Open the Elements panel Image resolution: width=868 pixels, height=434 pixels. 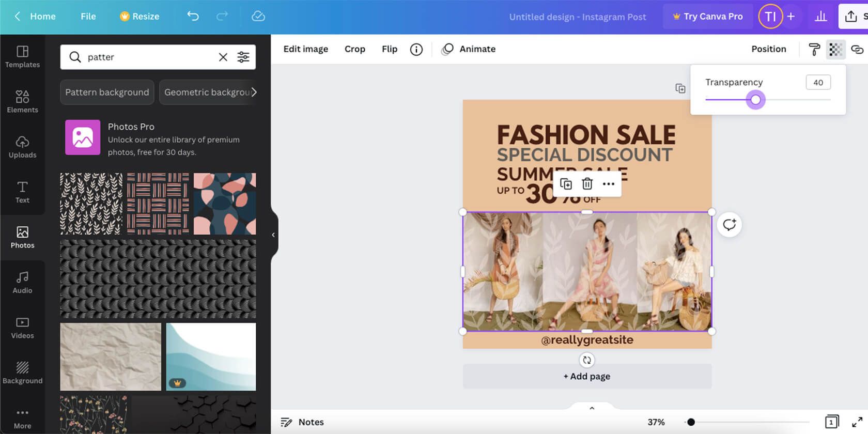22,102
